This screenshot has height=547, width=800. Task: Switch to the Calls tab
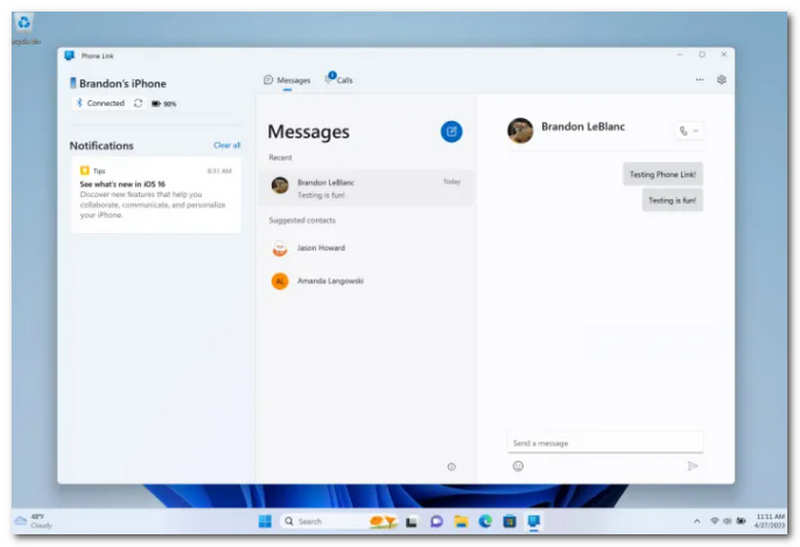tap(339, 79)
